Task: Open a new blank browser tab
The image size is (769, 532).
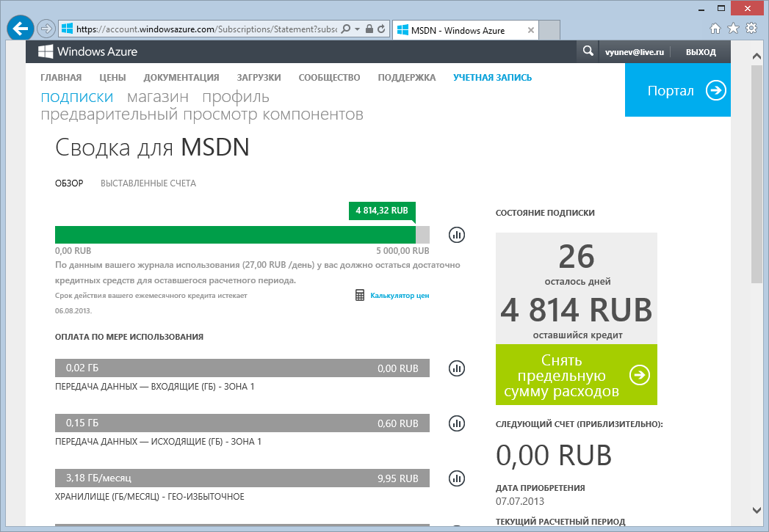Action: (x=549, y=30)
